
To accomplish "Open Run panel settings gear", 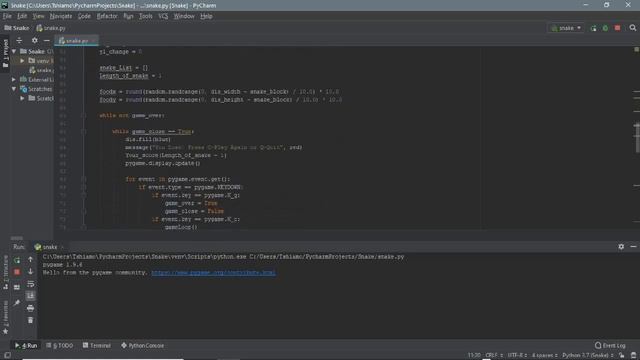I will tap(621, 247).
